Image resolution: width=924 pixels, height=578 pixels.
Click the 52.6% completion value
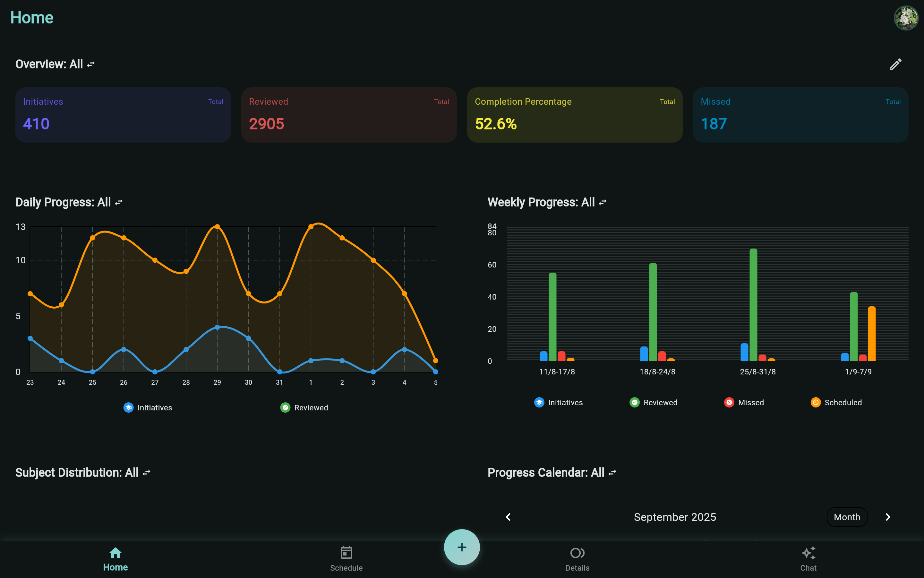point(496,124)
